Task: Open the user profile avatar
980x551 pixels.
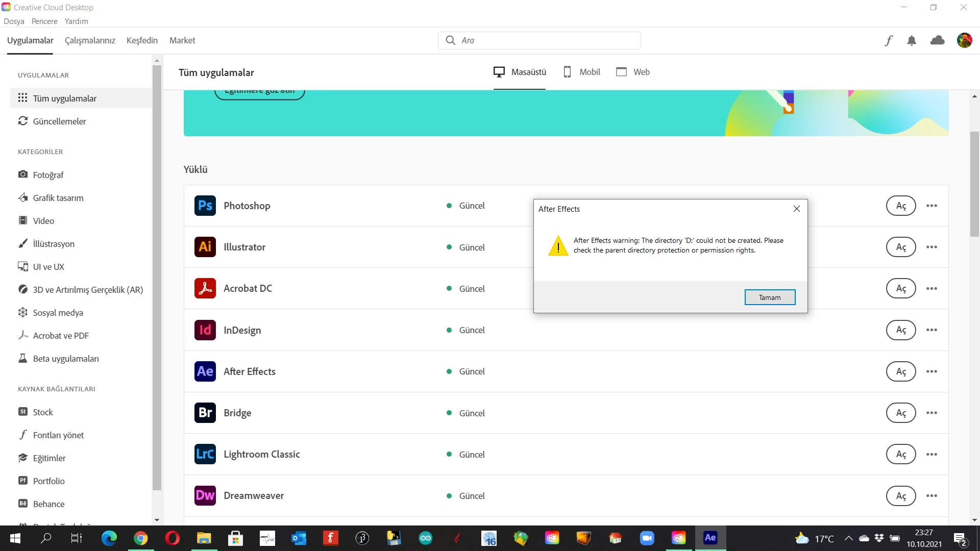Action: point(964,40)
